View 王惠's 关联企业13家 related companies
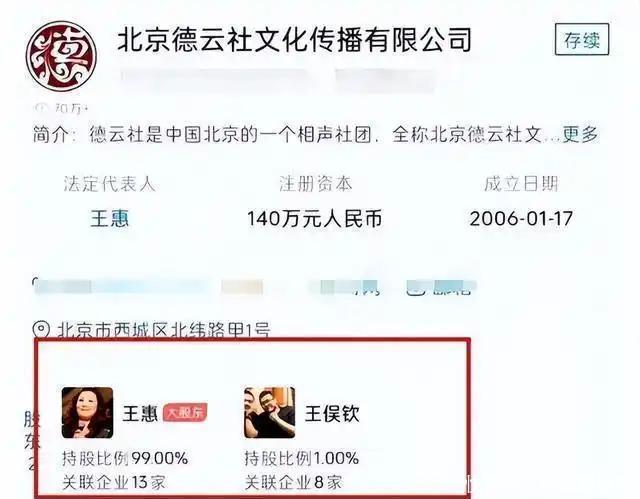Screen dimensions: 640x499 pos(114,483)
